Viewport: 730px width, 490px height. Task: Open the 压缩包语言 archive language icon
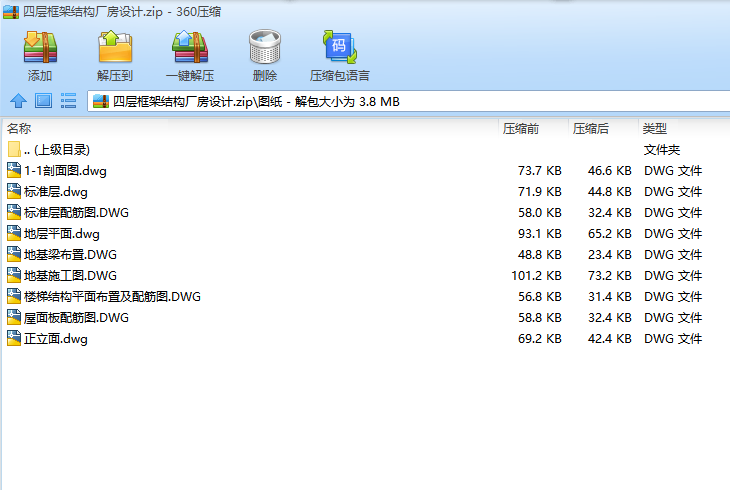(339, 47)
